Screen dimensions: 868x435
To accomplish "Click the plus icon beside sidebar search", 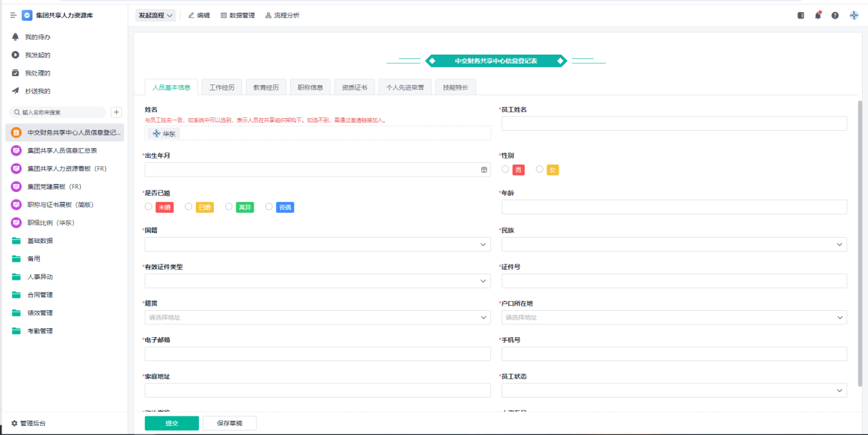I will (116, 112).
